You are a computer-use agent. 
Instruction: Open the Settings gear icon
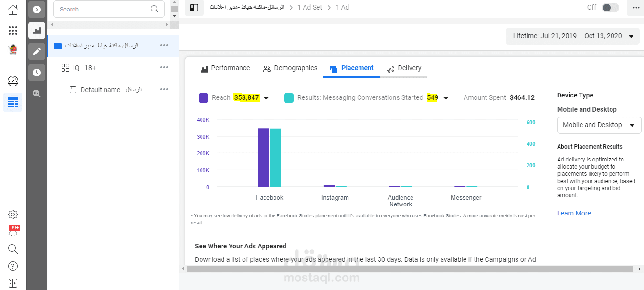[13, 215]
